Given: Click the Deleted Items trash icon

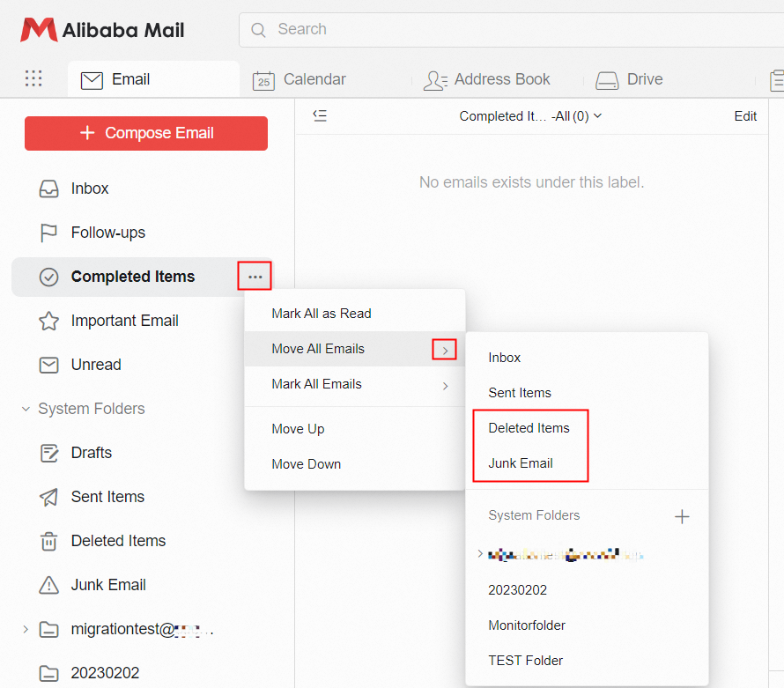Looking at the screenshot, I should pyautogui.click(x=48, y=540).
